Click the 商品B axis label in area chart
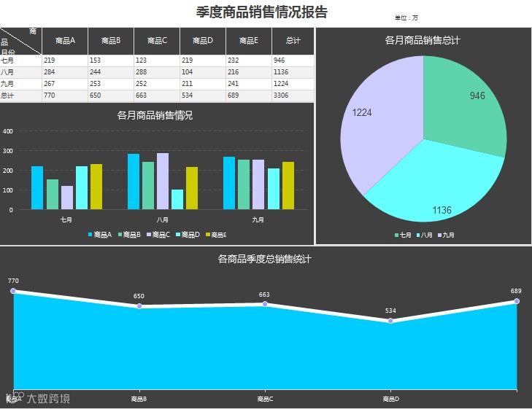 139,400
